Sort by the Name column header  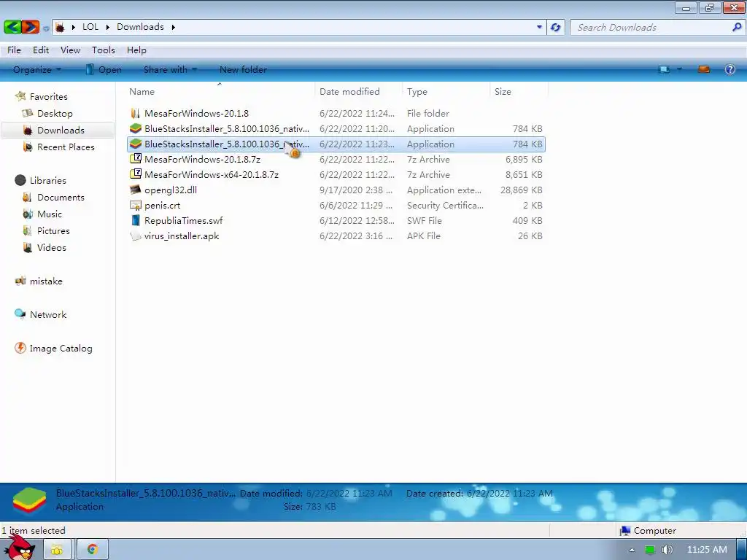point(142,91)
